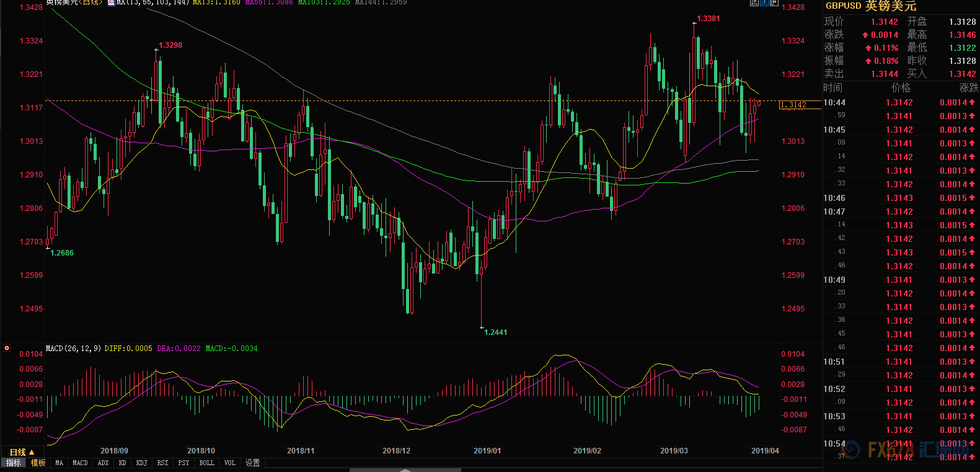Click the 2018/09 date label
The width and height of the screenshot is (980, 472).
pos(114,451)
